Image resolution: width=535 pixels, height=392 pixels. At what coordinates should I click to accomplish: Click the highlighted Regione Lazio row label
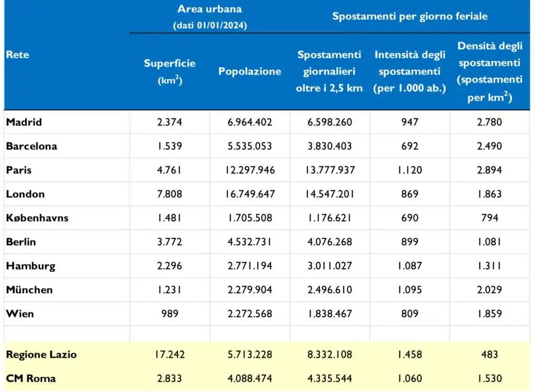(41, 354)
